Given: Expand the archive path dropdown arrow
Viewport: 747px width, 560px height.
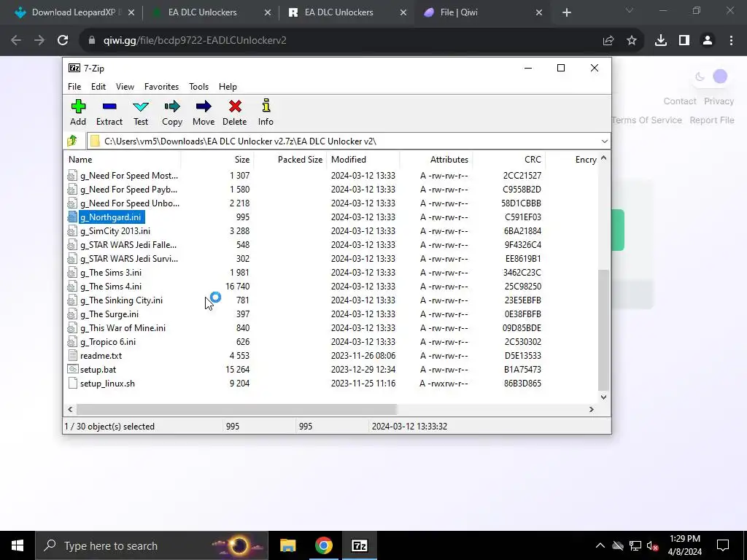Looking at the screenshot, I should tap(604, 141).
